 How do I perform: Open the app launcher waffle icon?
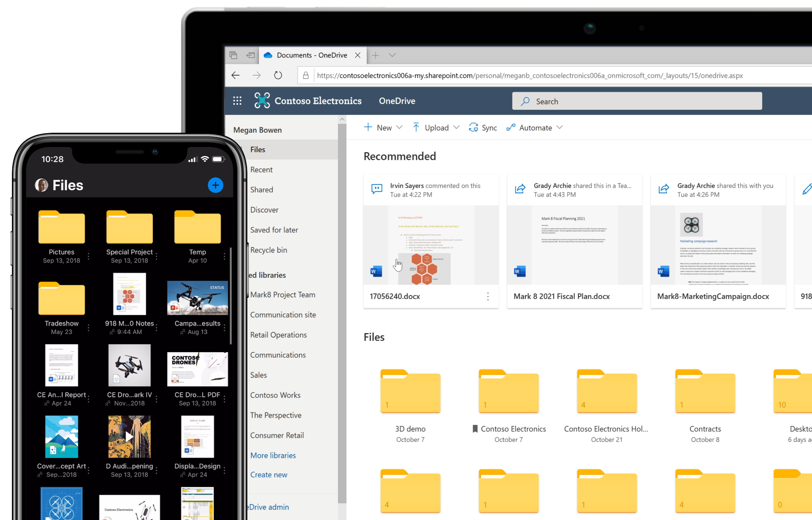pos(237,101)
